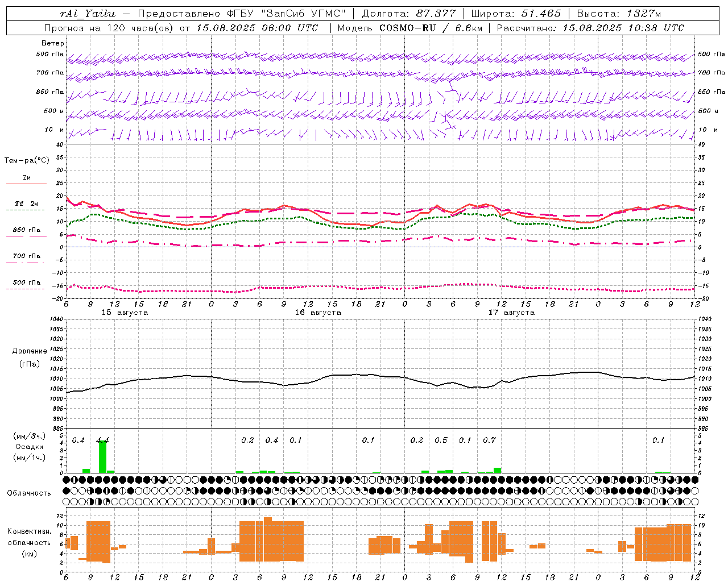
Task: Select the (мм/3ч.) precipitation unit label
Action: tap(30, 436)
